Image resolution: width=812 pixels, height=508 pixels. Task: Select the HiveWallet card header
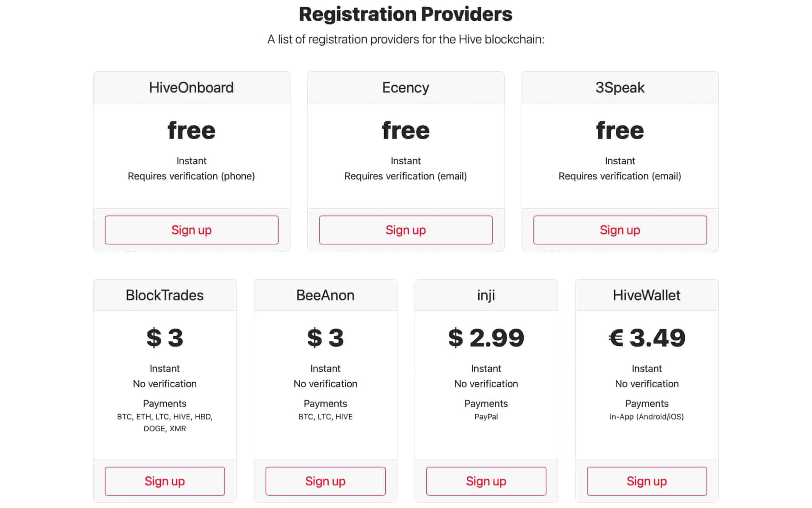(x=647, y=295)
